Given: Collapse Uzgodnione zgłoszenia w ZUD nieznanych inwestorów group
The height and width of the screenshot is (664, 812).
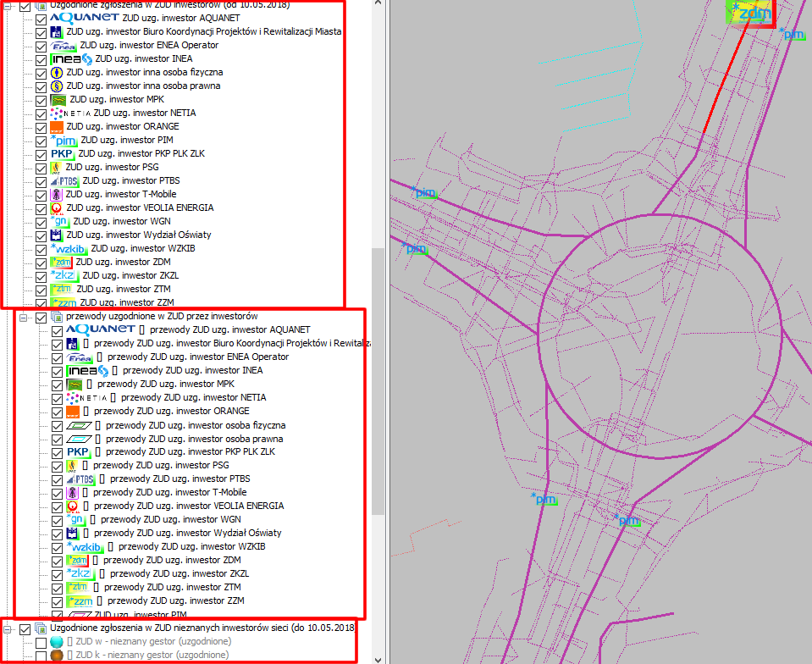Looking at the screenshot, I should 8,629.
